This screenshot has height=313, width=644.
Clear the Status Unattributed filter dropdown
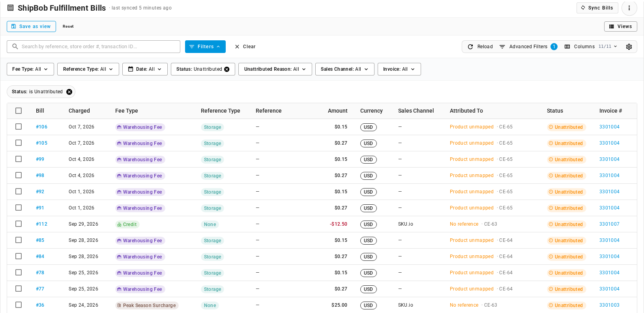[227, 69]
